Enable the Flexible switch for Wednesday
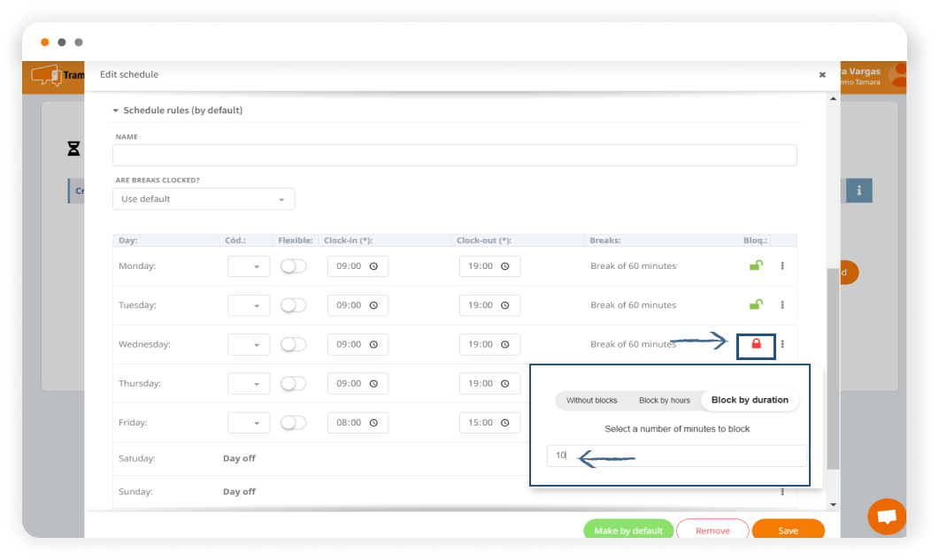This screenshot has width=939, height=560. 293,344
